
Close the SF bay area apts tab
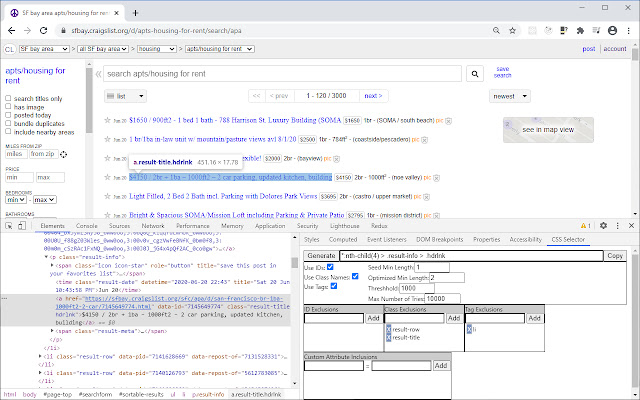116,13
